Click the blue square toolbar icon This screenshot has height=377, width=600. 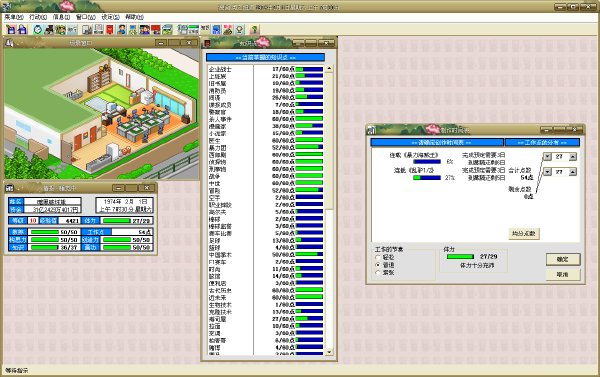pos(217,29)
